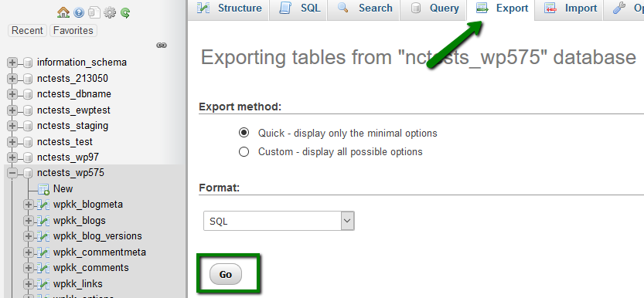The width and height of the screenshot is (644, 298).
Task: Open the Favorites list button
Action: [x=73, y=31]
